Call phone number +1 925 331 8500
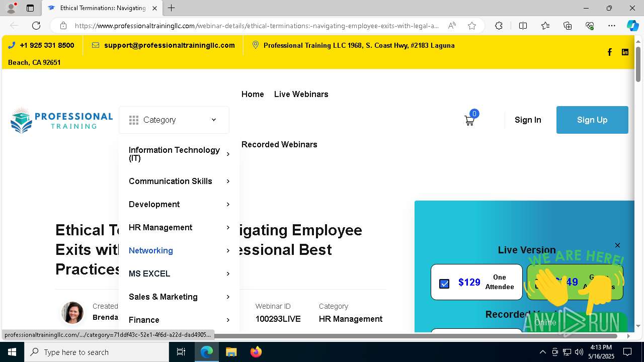This screenshot has height=362, width=644. pyautogui.click(x=47, y=45)
